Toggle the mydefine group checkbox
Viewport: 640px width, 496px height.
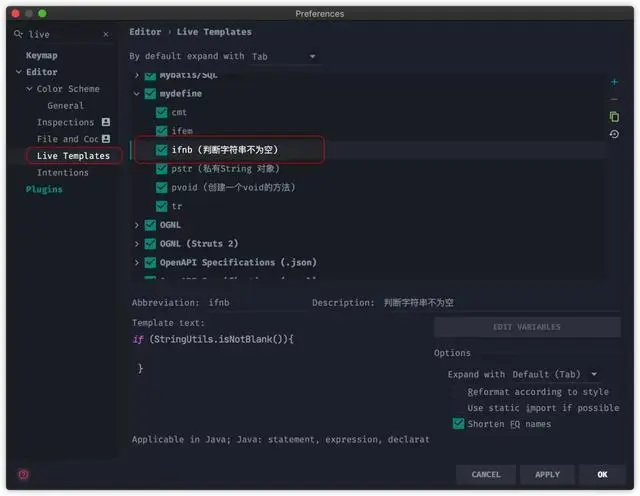pyautogui.click(x=150, y=93)
